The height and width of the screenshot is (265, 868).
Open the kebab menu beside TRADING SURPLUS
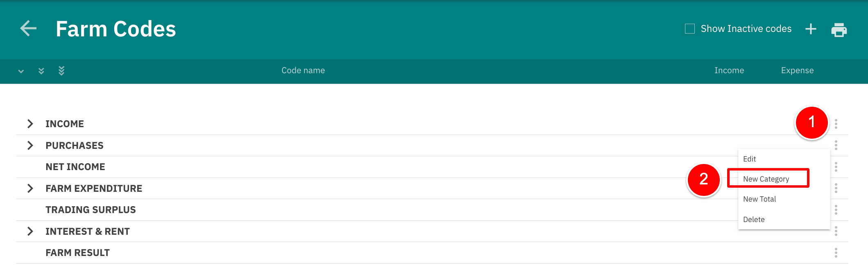click(836, 209)
